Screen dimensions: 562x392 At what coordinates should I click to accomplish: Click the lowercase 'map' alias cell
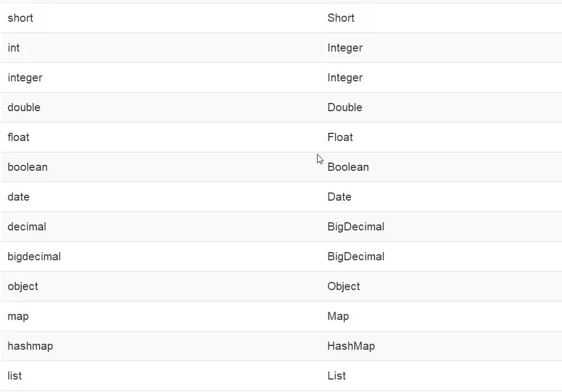[x=18, y=316]
